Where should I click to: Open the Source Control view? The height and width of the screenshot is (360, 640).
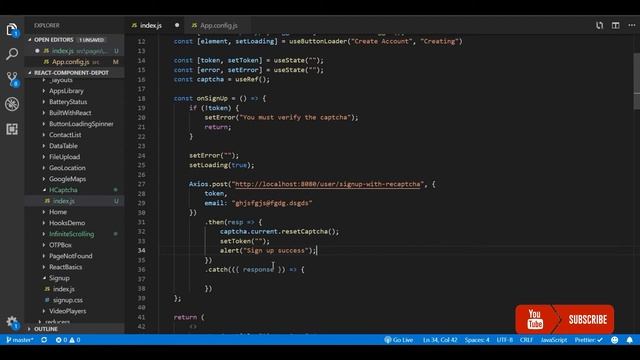tap(12, 79)
